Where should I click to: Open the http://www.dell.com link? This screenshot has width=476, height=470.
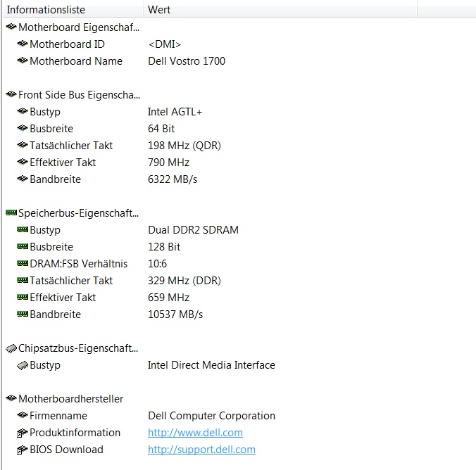(x=195, y=433)
